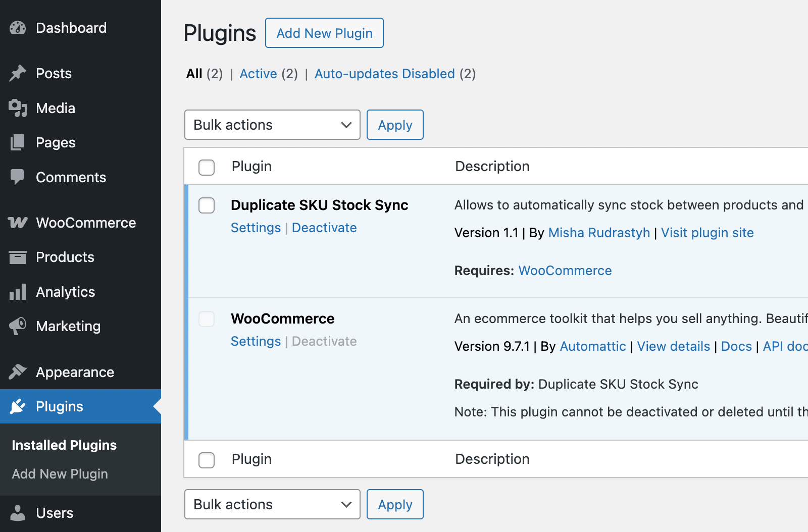Tick the select-all checkbox in the table header
This screenshot has height=532, width=808.
pyautogui.click(x=207, y=167)
